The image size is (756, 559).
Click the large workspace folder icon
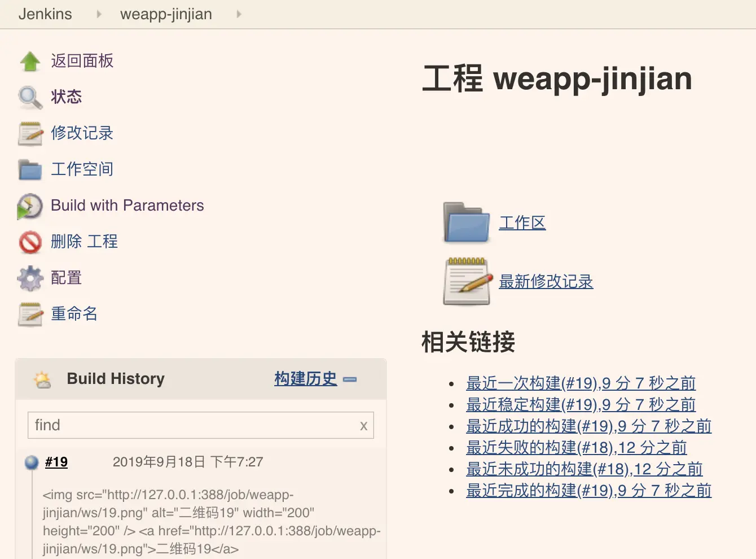(467, 222)
